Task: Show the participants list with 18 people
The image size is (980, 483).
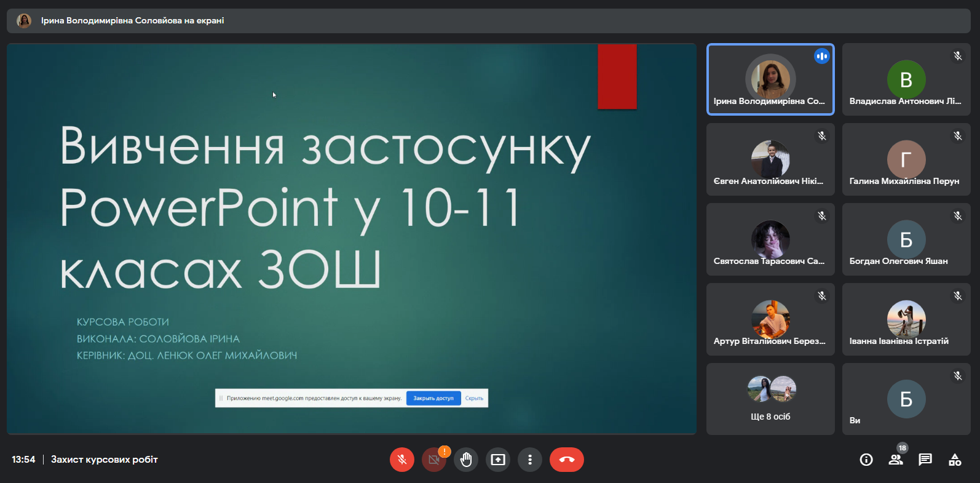Action: [896, 460]
